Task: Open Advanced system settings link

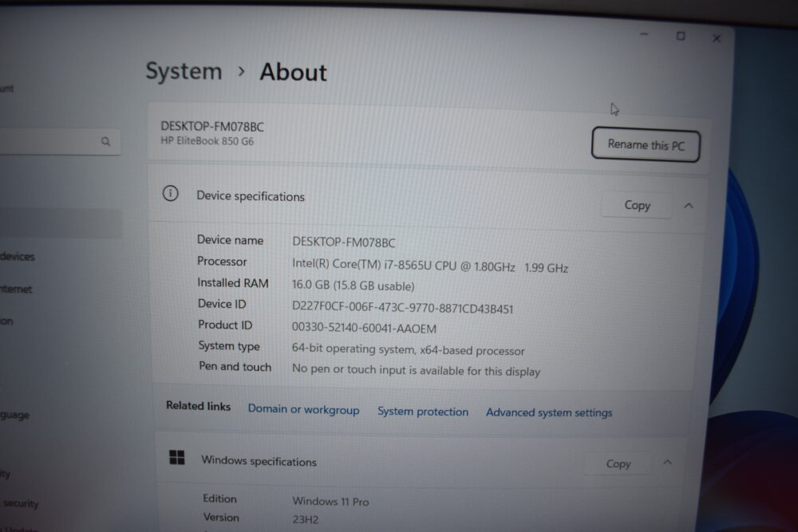Action: 549,412
